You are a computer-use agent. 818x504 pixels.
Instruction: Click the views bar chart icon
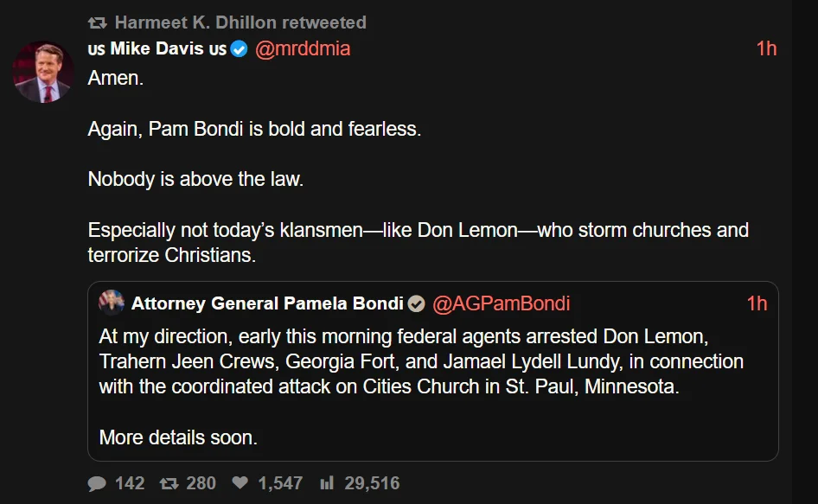pyautogui.click(x=327, y=483)
